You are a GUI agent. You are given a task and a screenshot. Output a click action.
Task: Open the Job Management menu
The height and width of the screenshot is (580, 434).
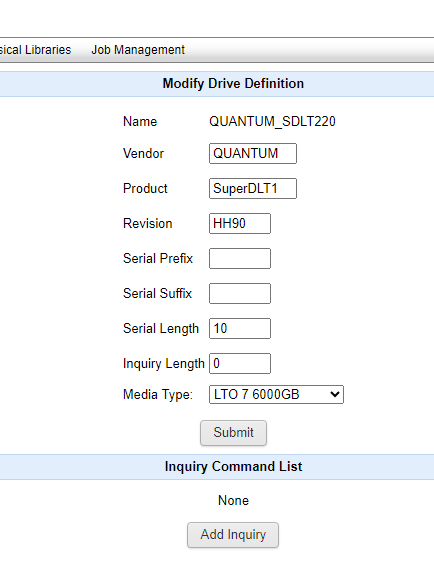(x=138, y=50)
